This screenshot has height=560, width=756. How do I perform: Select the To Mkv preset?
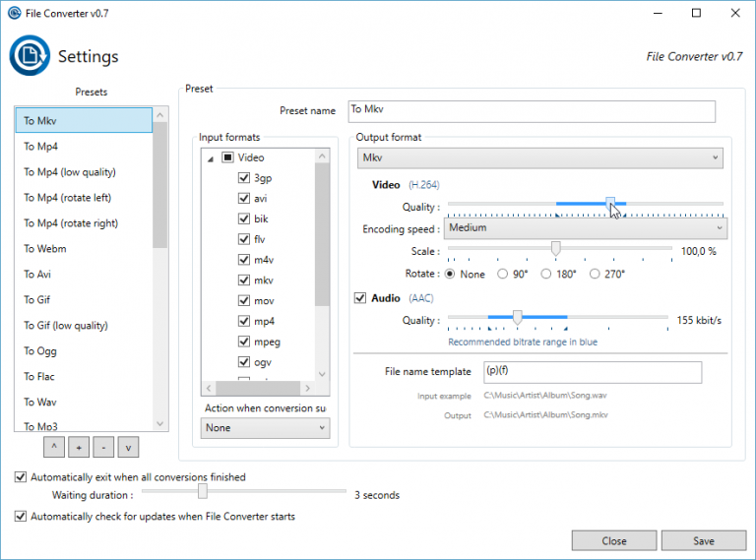(84, 120)
